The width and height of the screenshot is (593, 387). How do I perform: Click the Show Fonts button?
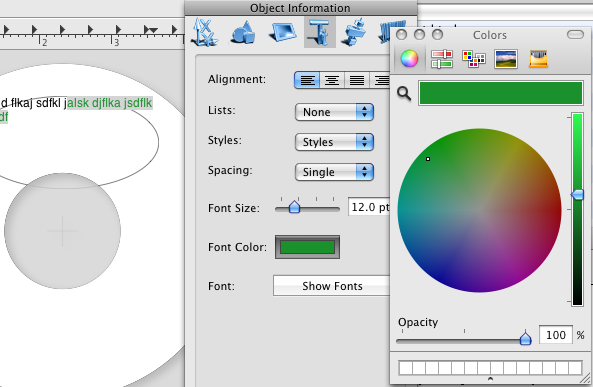332,286
